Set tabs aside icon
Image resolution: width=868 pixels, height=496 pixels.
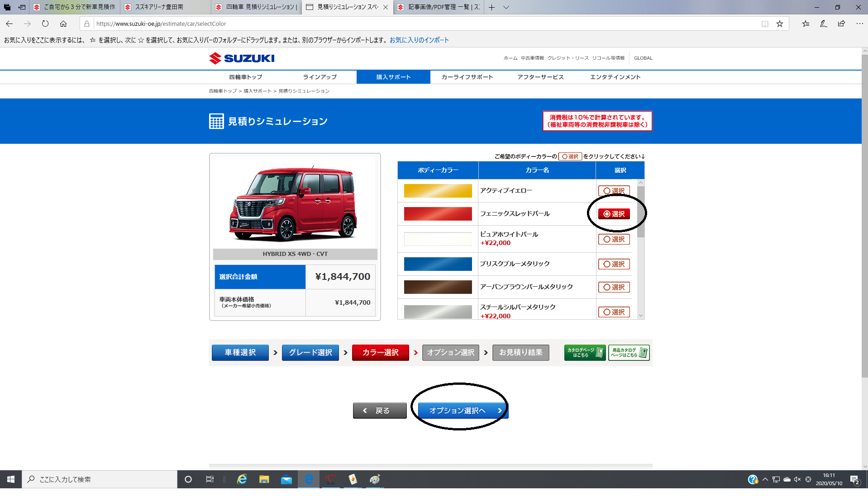click(x=21, y=7)
